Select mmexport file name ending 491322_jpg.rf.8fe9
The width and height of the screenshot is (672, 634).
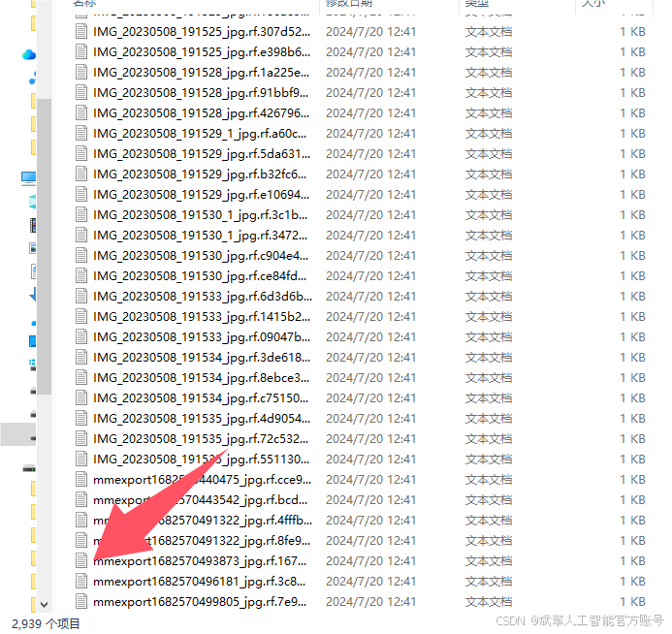202,541
